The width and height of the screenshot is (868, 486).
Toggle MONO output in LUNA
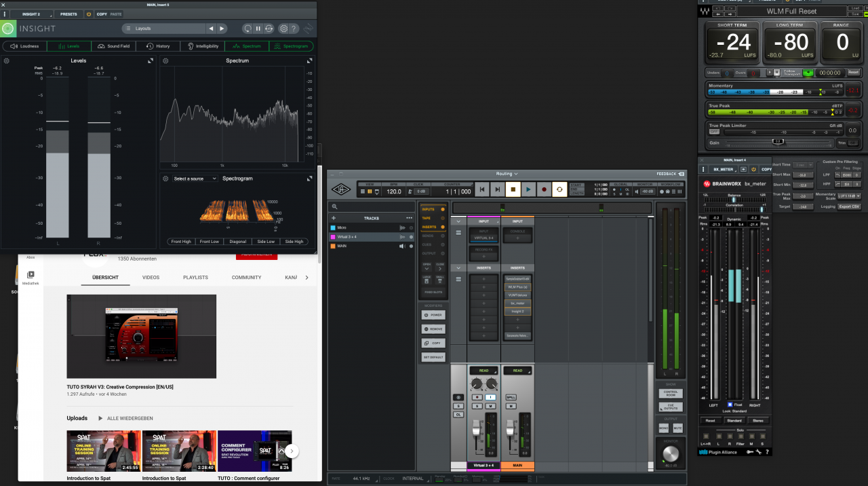(x=664, y=428)
